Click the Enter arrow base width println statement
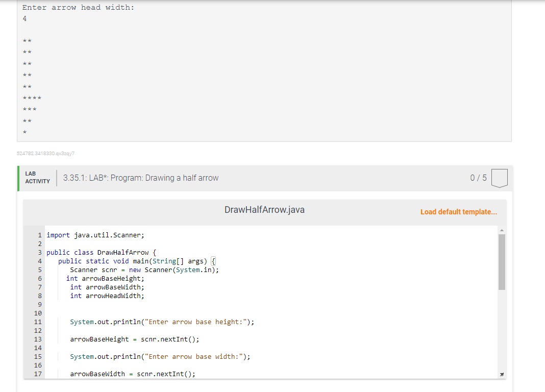545x392 pixels. coord(160,356)
